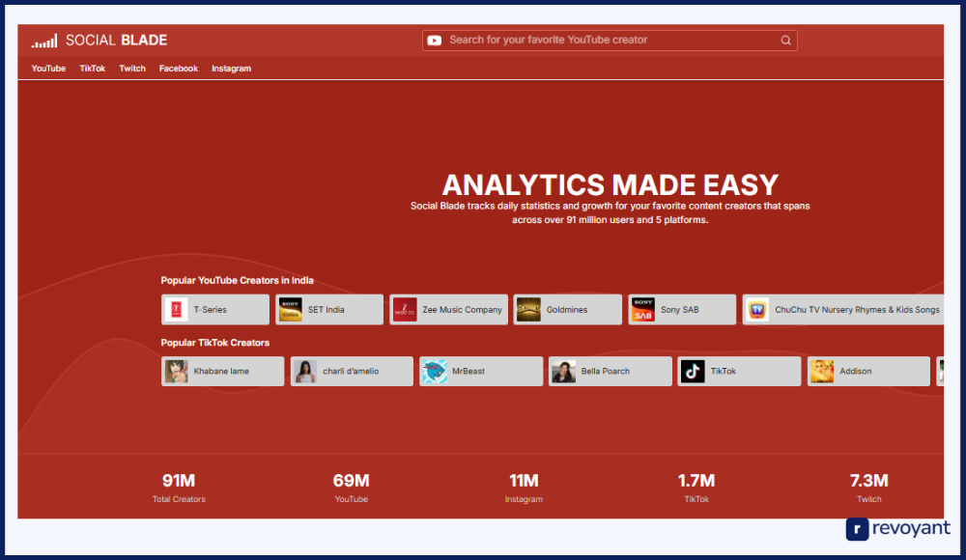Click the SET India channel logo
Image resolution: width=966 pixels, height=560 pixels.
click(290, 310)
